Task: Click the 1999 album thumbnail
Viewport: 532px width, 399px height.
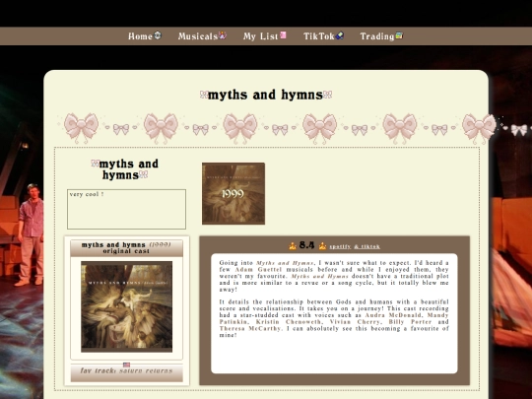Action: (233, 193)
